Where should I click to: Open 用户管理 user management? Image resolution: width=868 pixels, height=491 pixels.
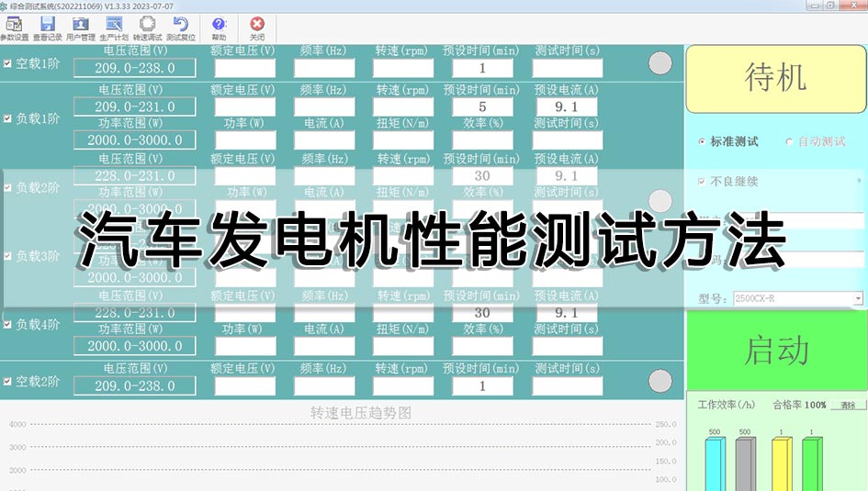(x=81, y=27)
